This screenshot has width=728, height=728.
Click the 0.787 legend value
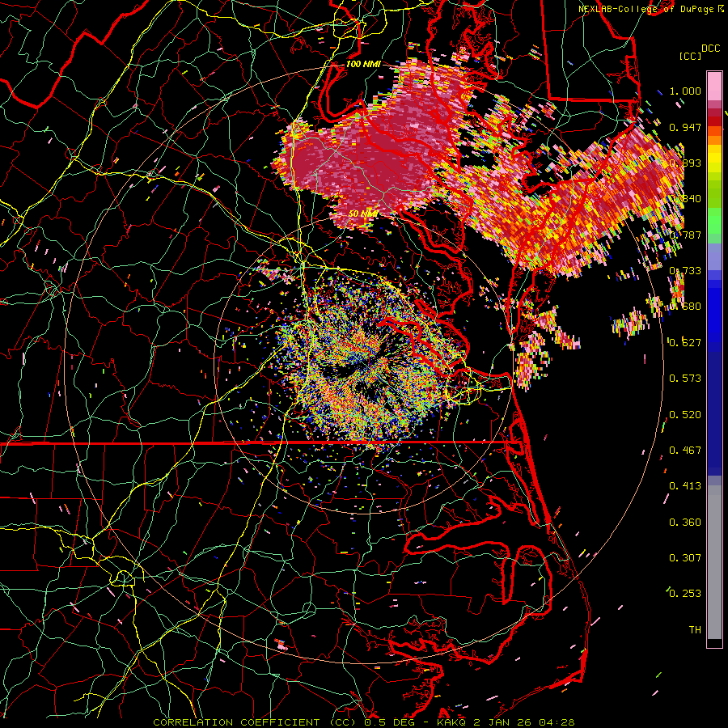[685, 235]
